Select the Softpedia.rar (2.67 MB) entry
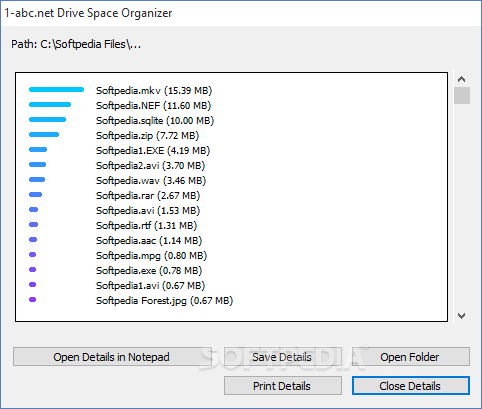 point(148,196)
